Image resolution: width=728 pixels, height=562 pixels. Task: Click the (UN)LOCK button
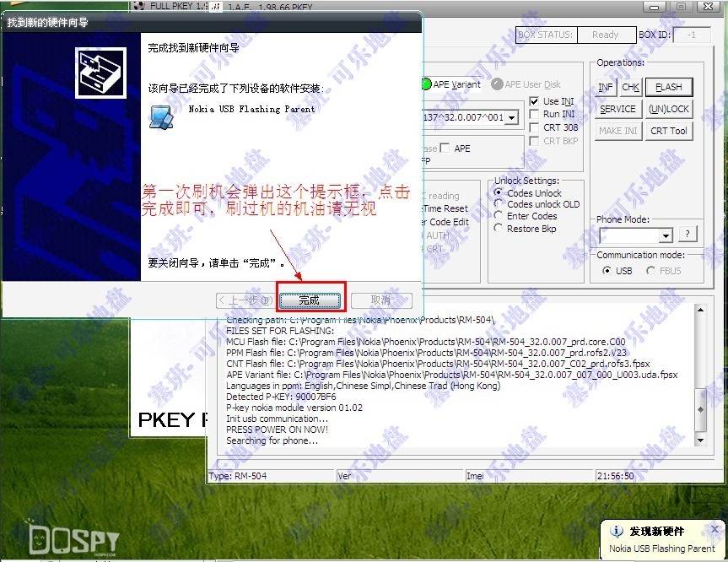pyautogui.click(x=669, y=109)
